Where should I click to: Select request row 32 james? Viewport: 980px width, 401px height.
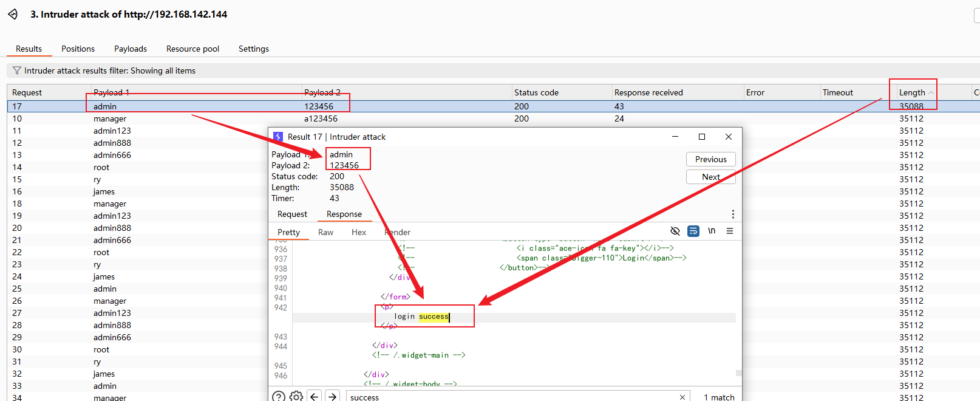click(x=138, y=374)
